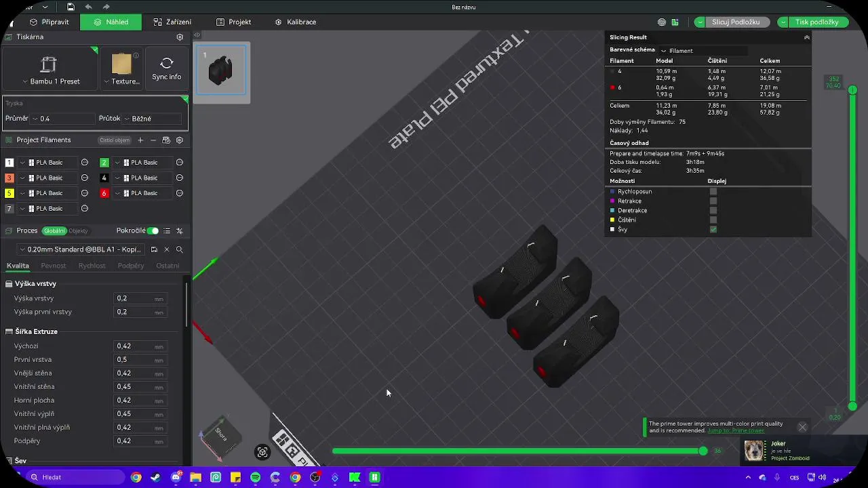Click the redo arrow icon
The height and width of the screenshot is (488, 868).
click(x=106, y=7)
